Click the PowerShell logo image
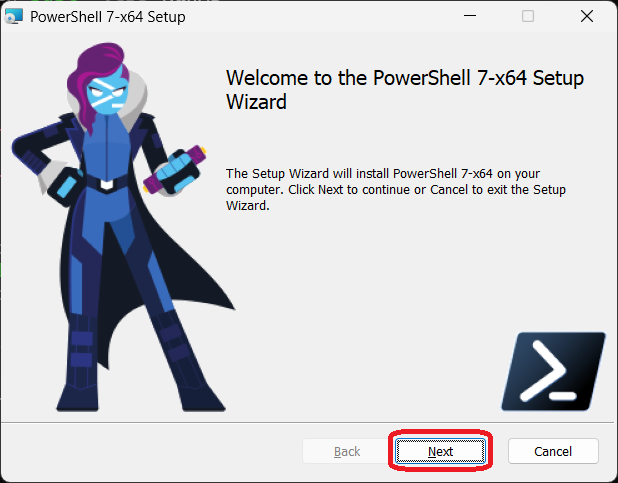The width and height of the screenshot is (618, 483). tap(553, 371)
